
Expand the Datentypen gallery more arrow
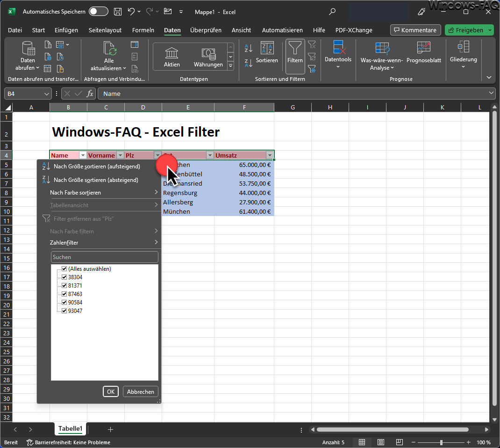[230, 66]
